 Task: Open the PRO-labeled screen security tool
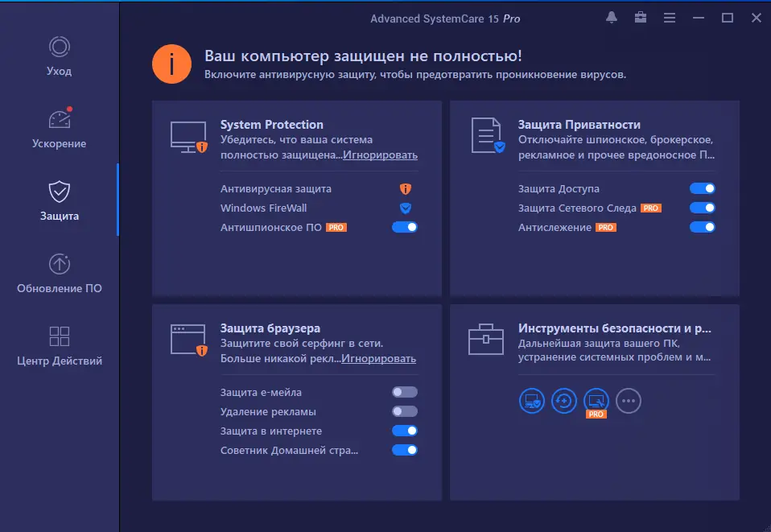(596, 402)
